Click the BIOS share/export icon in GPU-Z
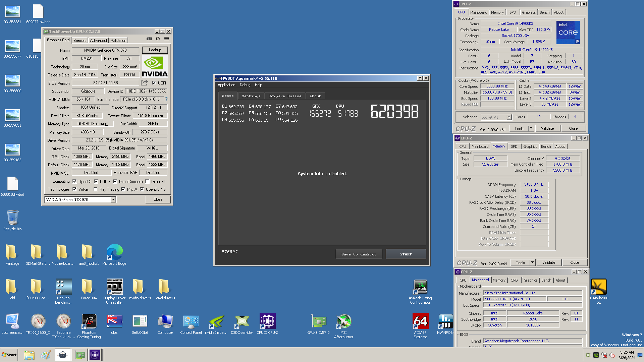Image resolution: width=644 pixels, height=362 pixels. [144, 83]
